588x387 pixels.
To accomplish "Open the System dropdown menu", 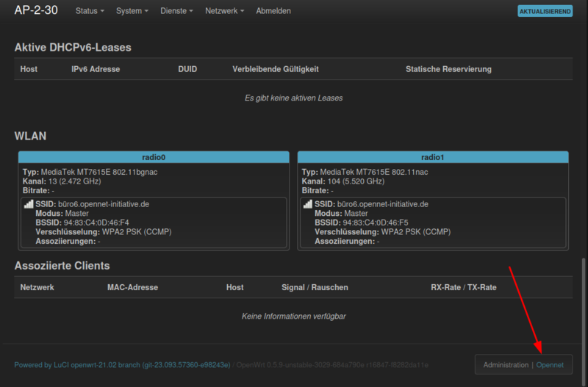I will pos(132,11).
